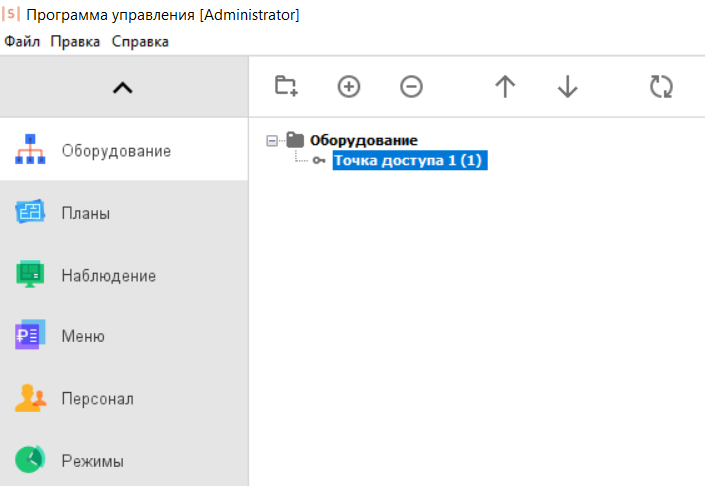Click the Планы blueprint icon
The width and height of the screenshot is (705, 486).
30,211
